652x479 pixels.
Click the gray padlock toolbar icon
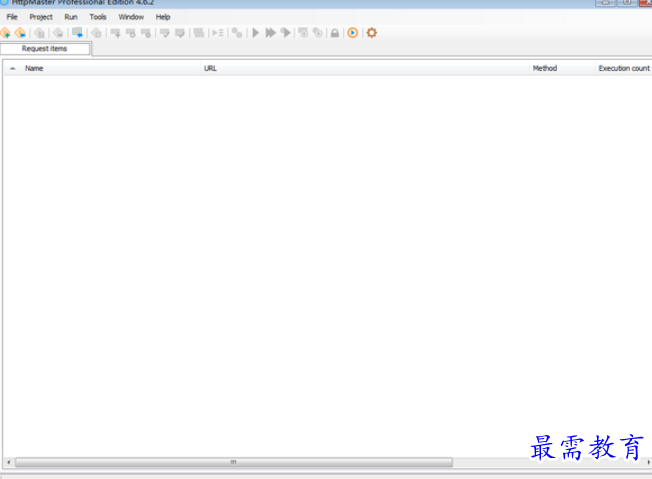pyautogui.click(x=335, y=33)
